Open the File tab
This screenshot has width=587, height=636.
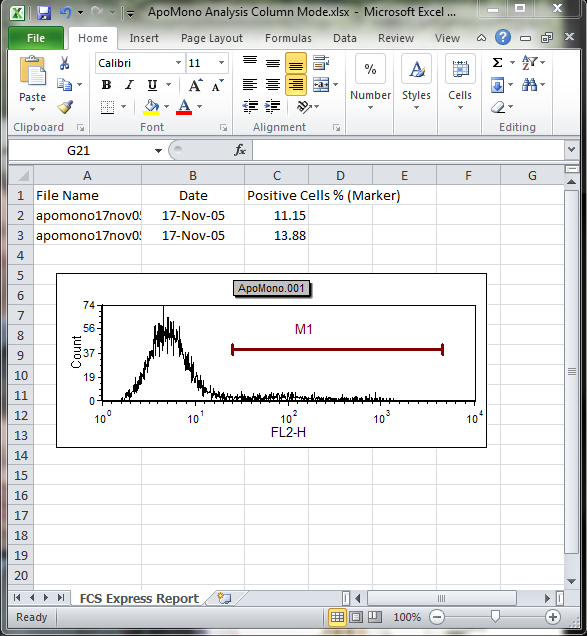tap(36, 38)
